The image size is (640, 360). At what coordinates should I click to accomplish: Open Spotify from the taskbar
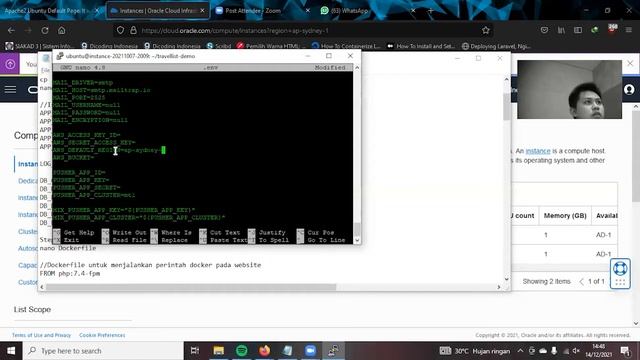[x=242, y=351]
